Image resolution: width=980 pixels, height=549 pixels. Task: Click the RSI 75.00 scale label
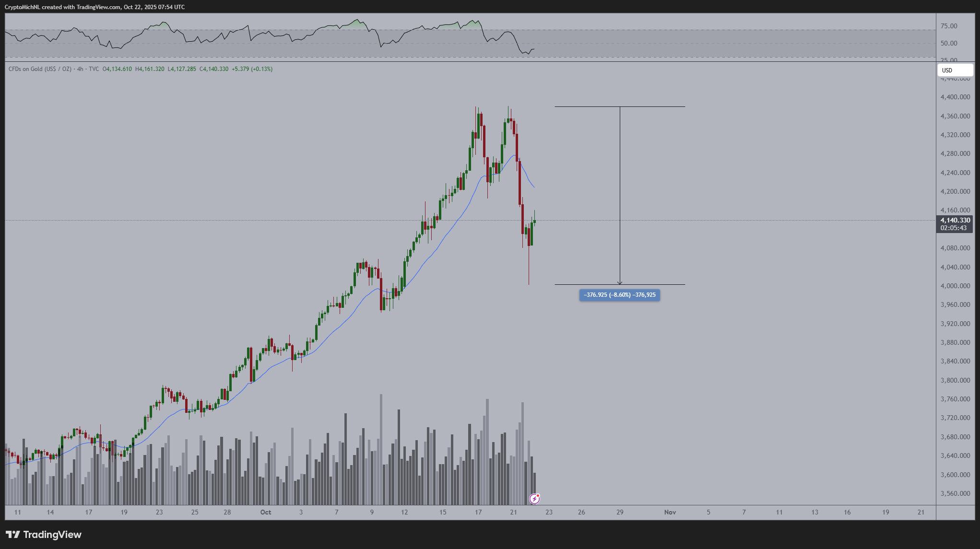[x=949, y=26]
